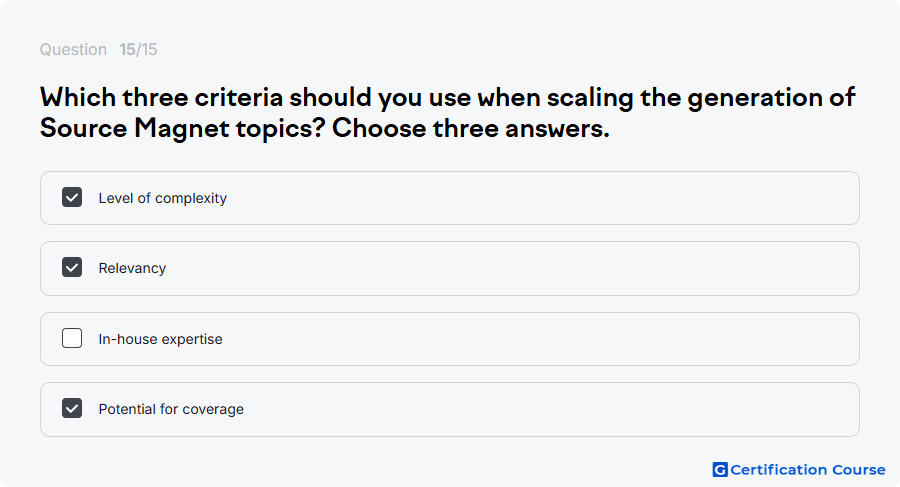Click the blue G logo icon
The image size is (900, 487).
(x=720, y=470)
